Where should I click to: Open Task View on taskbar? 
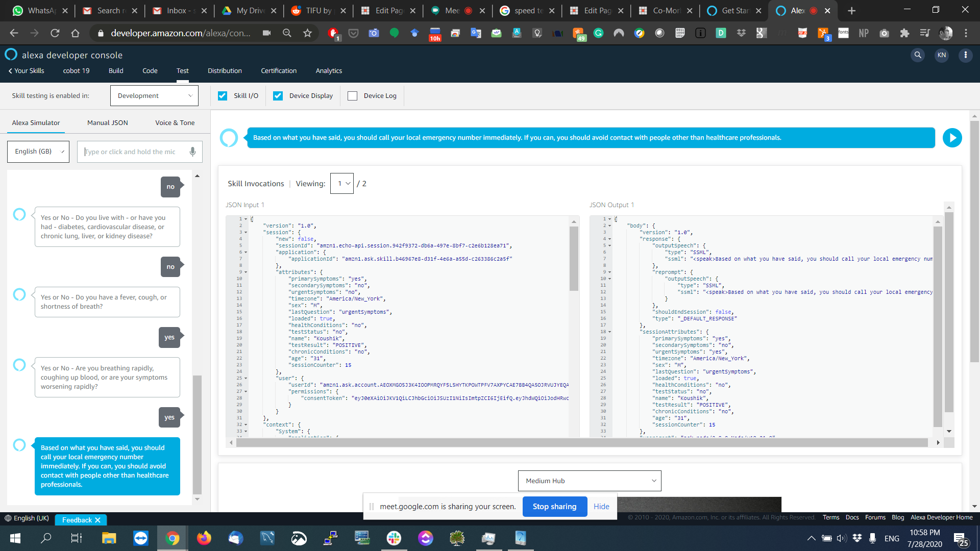pyautogui.click(x=76, y=538)
